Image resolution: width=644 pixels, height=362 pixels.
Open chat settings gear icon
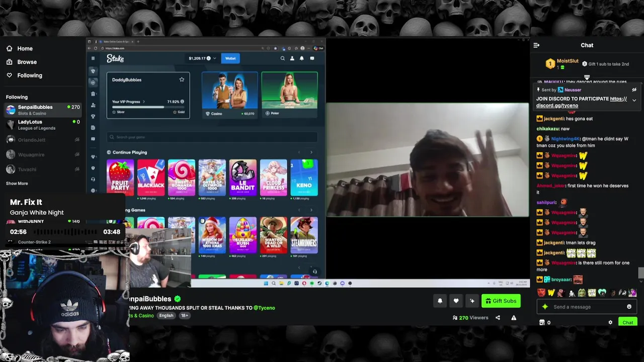coord(610,322)
